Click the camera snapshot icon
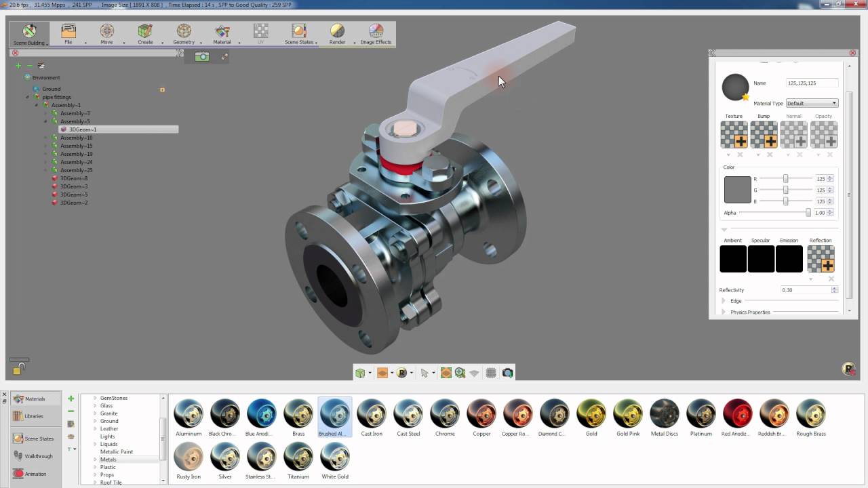 [x=201, y=57]
